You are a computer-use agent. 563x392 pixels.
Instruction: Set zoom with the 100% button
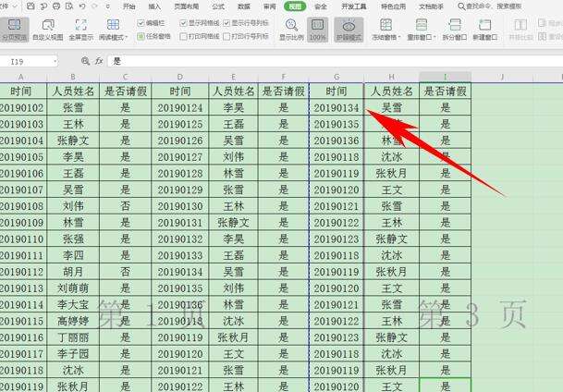point(317,30)
